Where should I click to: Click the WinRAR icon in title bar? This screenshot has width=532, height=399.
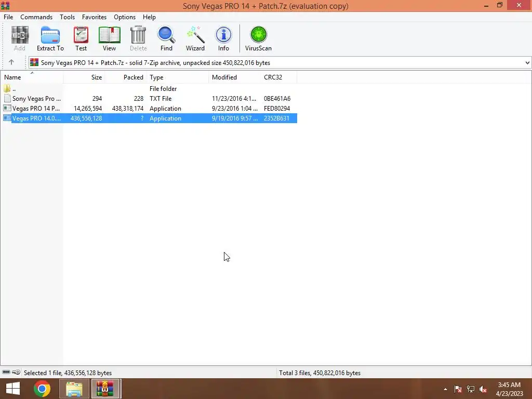5,5
